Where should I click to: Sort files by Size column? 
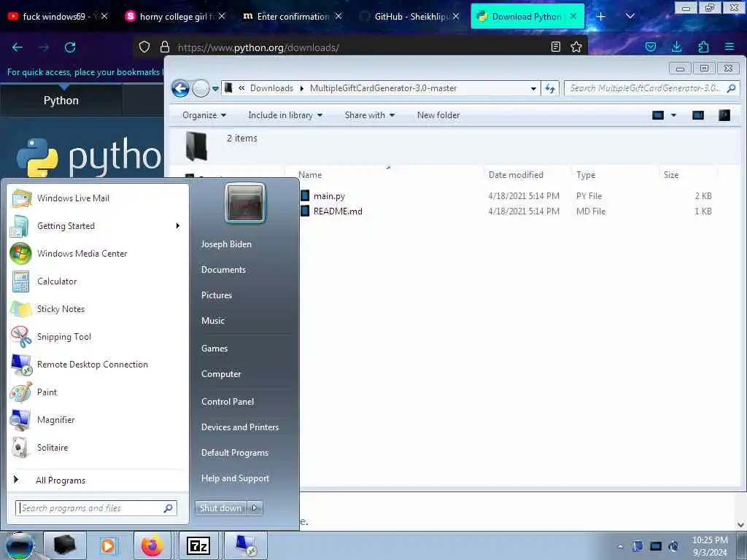point(671,175)
